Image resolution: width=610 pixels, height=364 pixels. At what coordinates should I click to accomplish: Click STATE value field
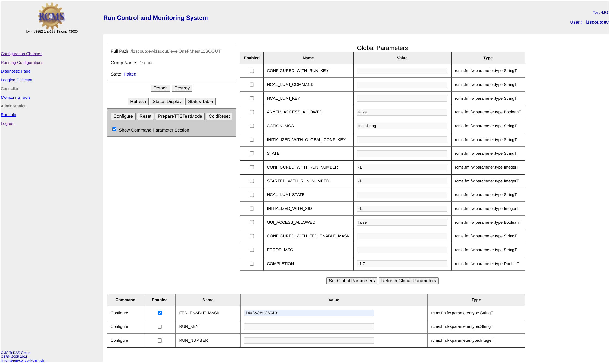click(402, 154)
